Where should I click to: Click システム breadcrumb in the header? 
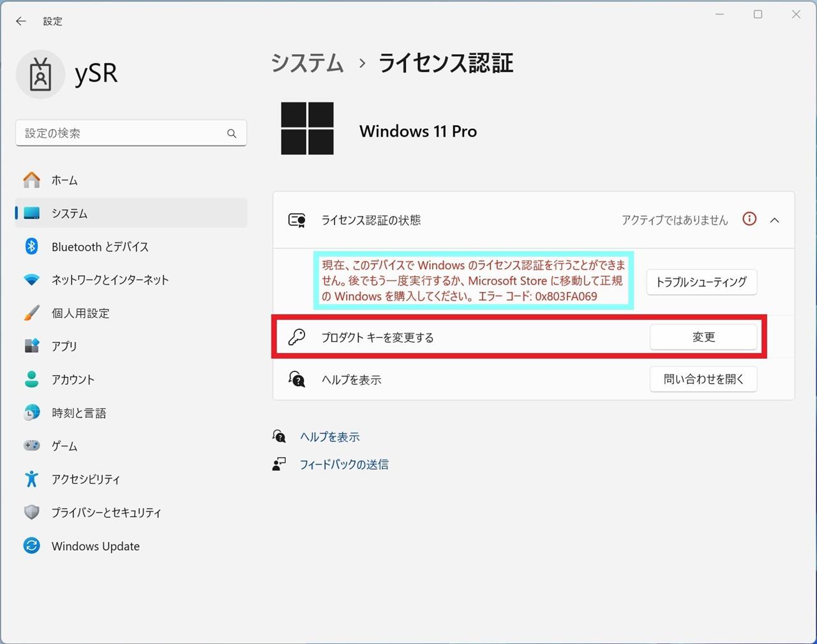pos(308,63)
